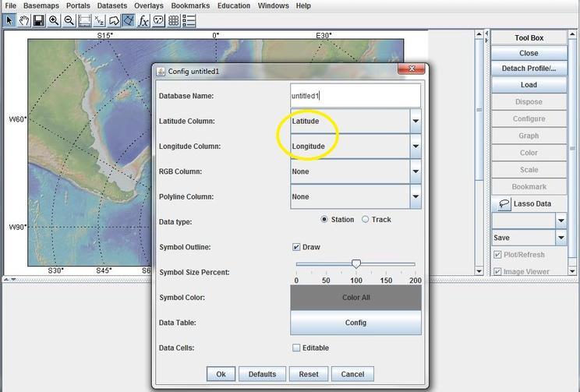Click the Lasso Data icon button

coord(504,203)
